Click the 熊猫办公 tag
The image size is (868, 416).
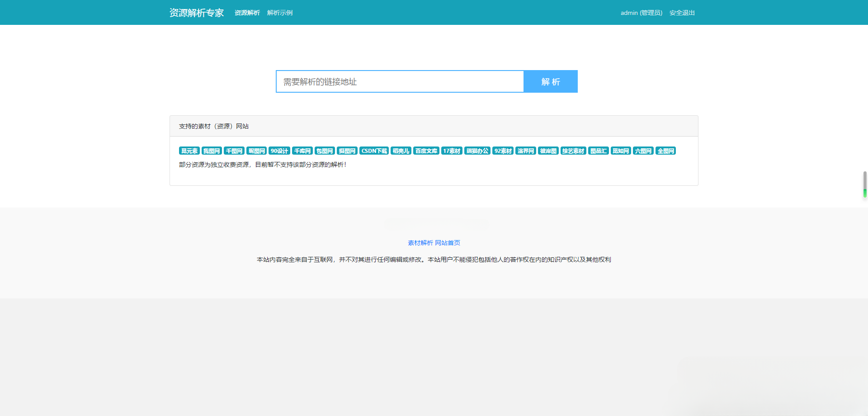click(x=477, y=151)
